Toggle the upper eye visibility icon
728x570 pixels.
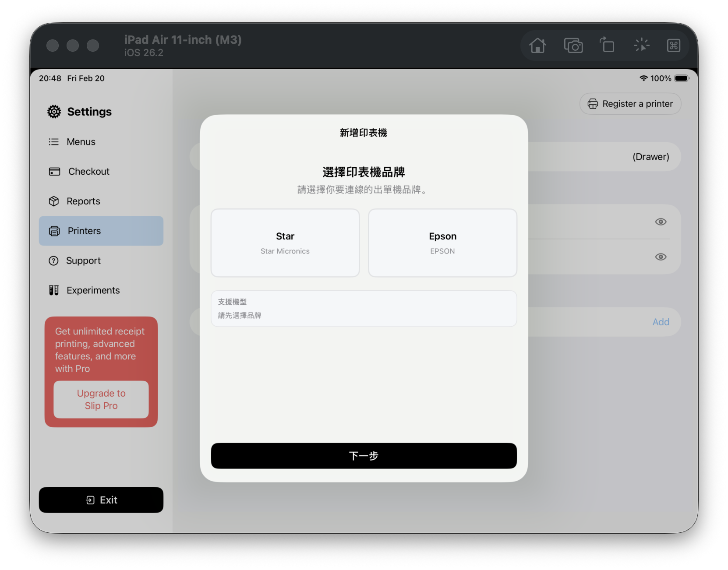point(661,222)
